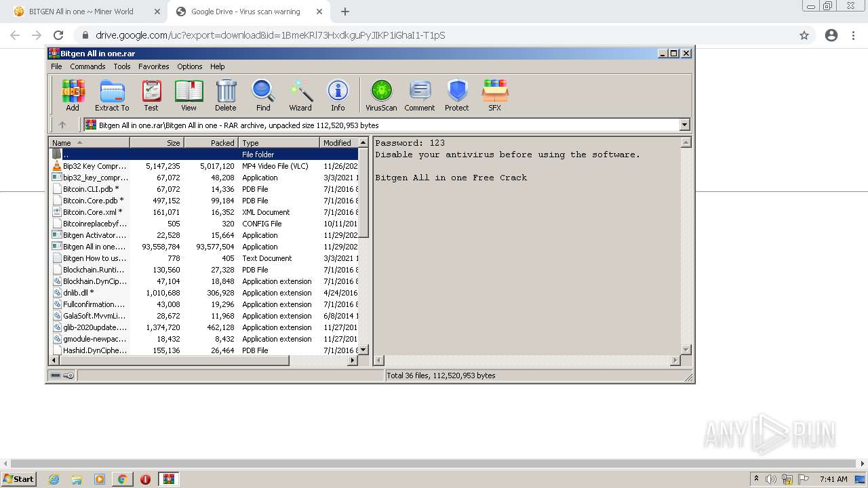Select the parent folder ".." row
The height and width of the screenshot is (488, 868).
(x=203, y=155)
